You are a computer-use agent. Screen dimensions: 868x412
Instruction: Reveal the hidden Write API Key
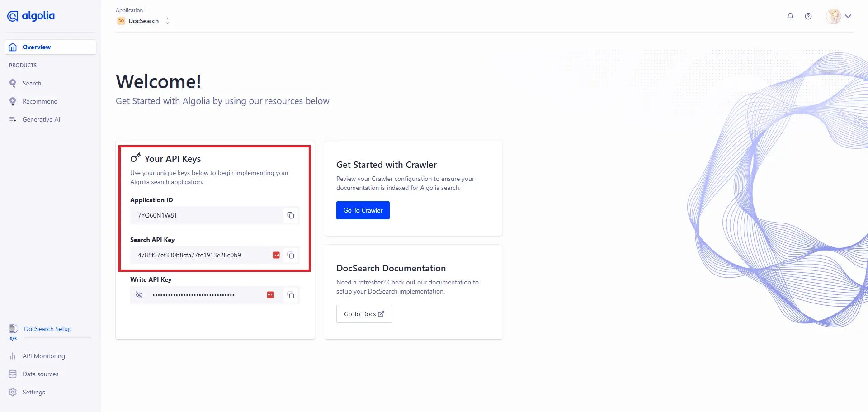139,295
